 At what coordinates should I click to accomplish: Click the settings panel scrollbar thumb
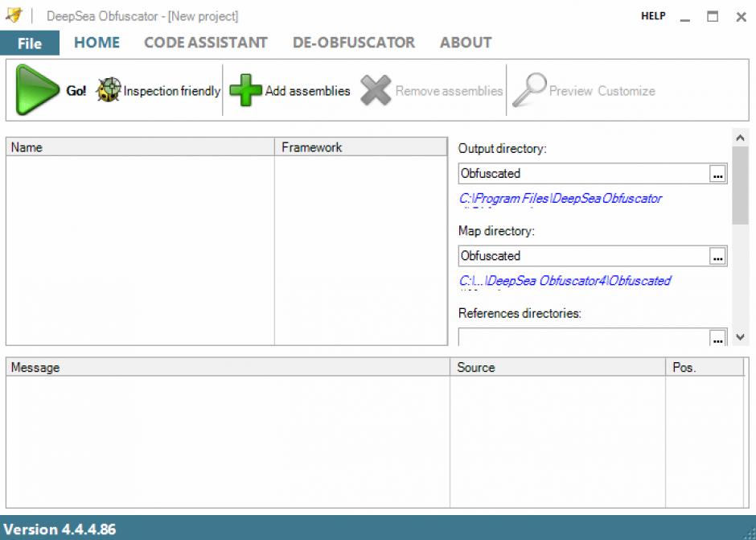(x=741, y=186)
